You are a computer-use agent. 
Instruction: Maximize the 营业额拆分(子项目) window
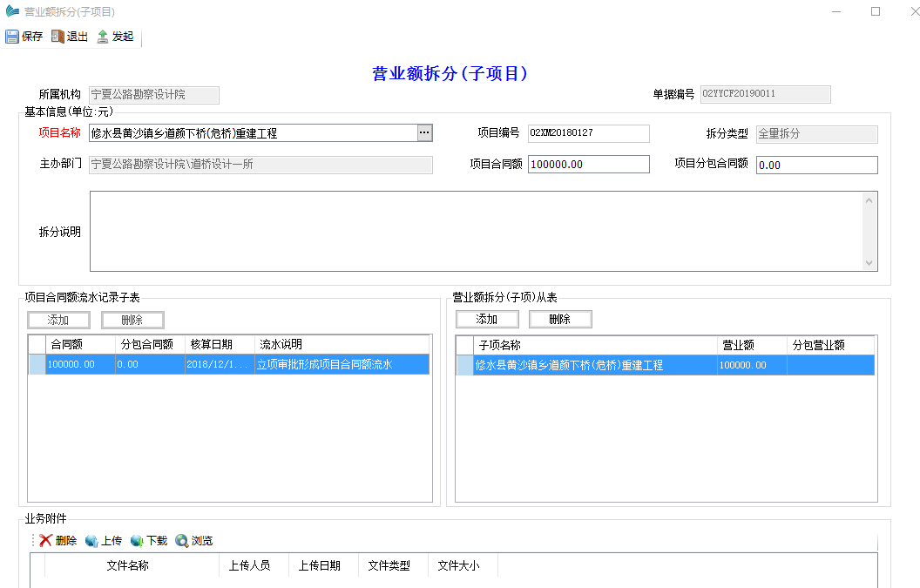876,11
